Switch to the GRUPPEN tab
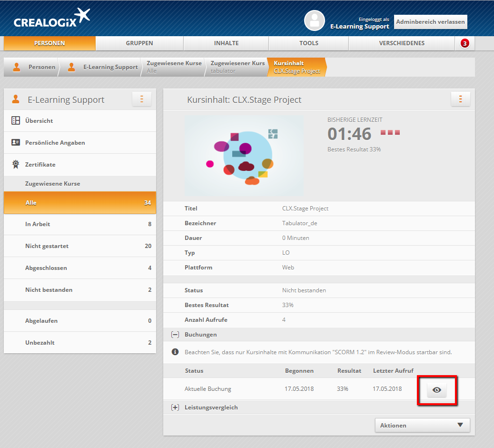The height and width of the screenshot is (448, 494). (139, 43)
